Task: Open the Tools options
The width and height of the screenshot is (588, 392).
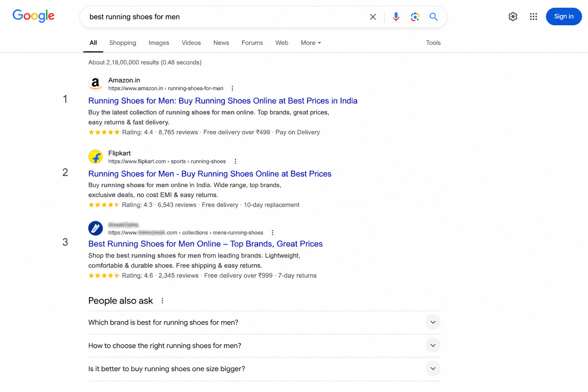Action: click(433, 43)
